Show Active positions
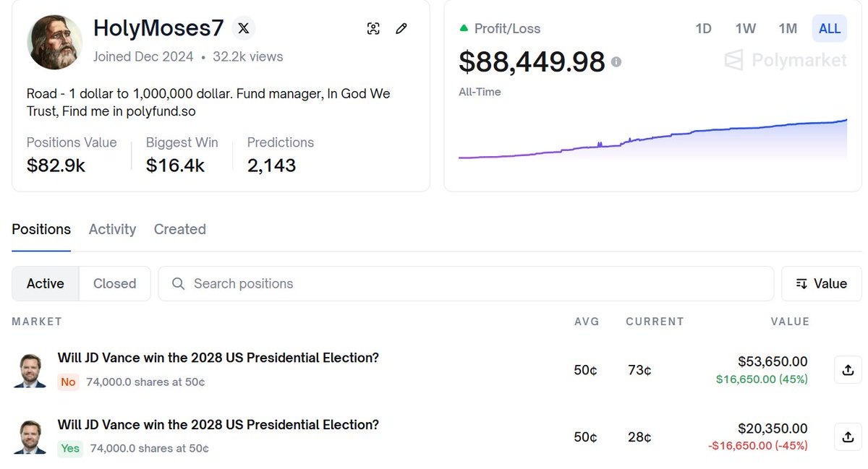Screen dimensions: 868x469 click(46, 284)
